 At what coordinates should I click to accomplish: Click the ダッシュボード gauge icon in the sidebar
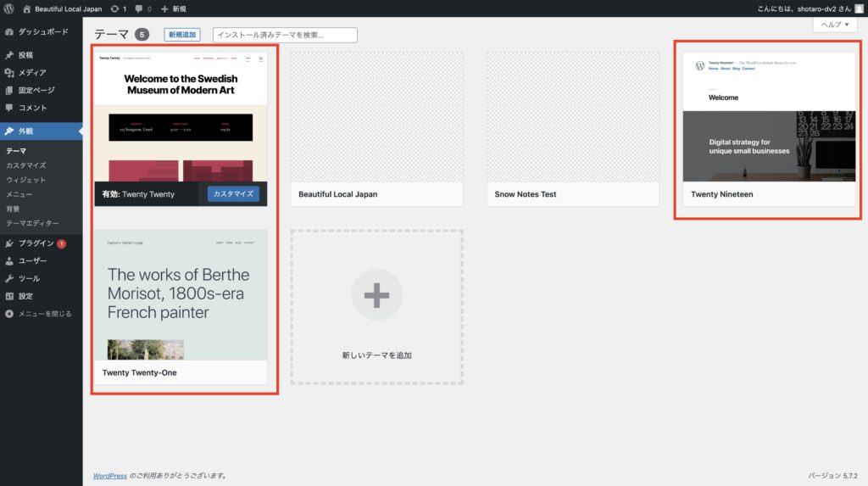coord(9,32)
